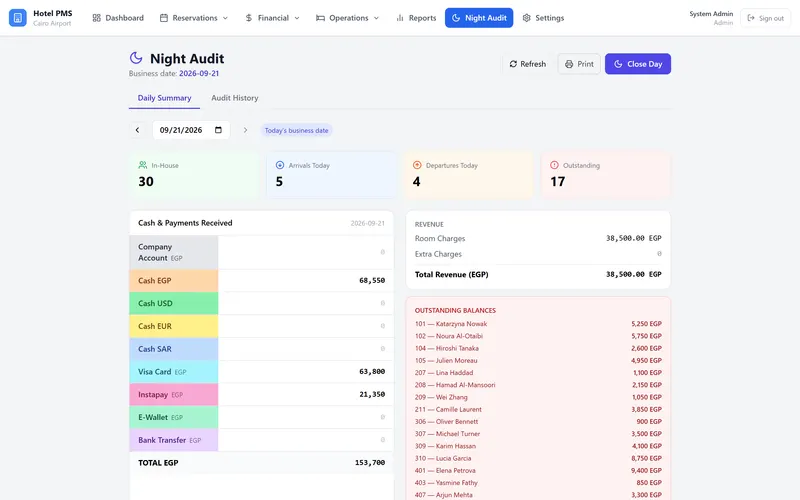Image resolution: width=800 pixels, height=500 pixels.
Task: Go to previous business date arrow
Action: [137, 130]
